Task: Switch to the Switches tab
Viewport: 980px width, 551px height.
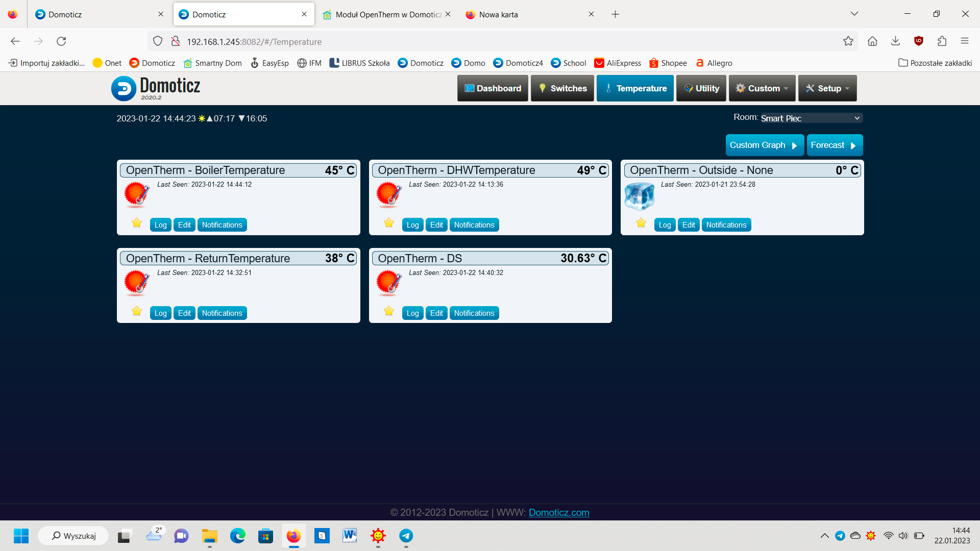Action: (x=562, y=88)
